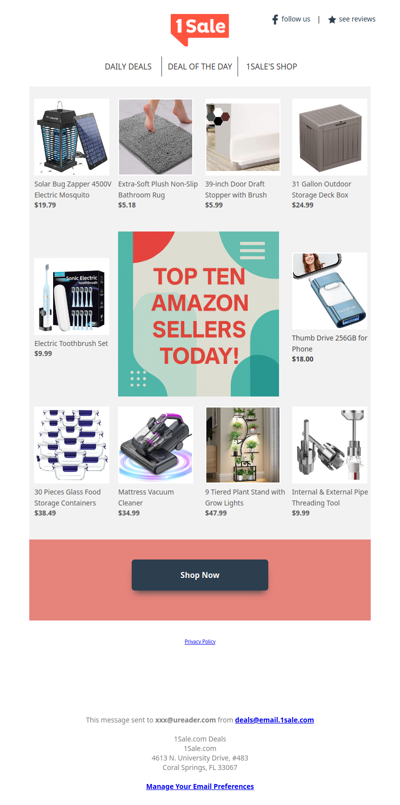This screenshot has width=400, height=805.
Task: Open the DAILY DEALS menu item
Action: pyautogui.click(x=128, y=67)
